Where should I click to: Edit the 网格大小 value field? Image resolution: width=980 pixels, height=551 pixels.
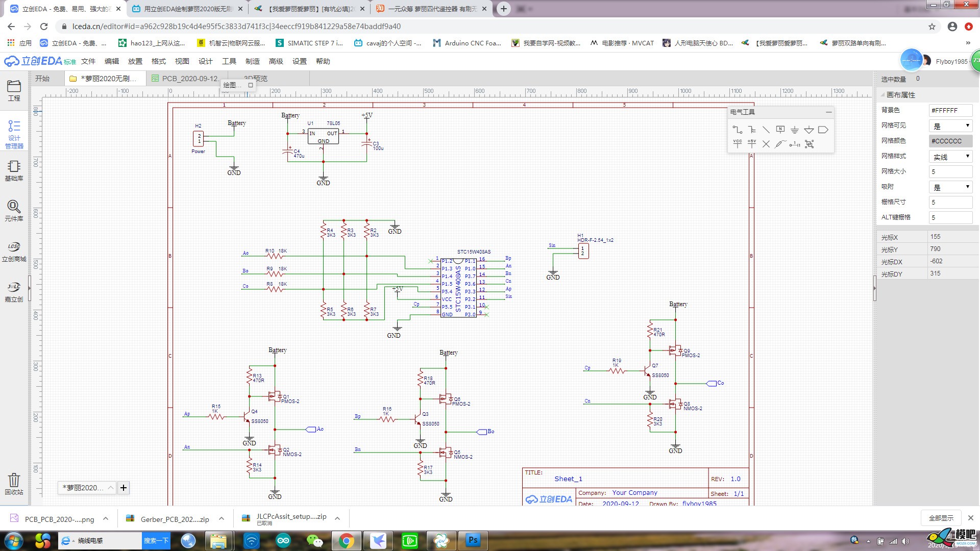point(950,171)
